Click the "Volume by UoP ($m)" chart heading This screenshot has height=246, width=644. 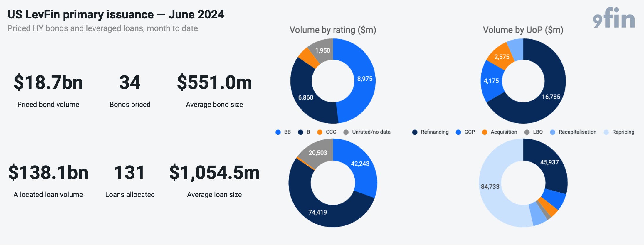(x=523, y=30)
